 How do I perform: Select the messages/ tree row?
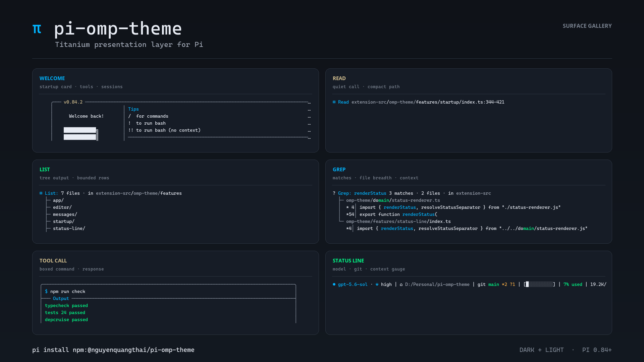point(65,214)
